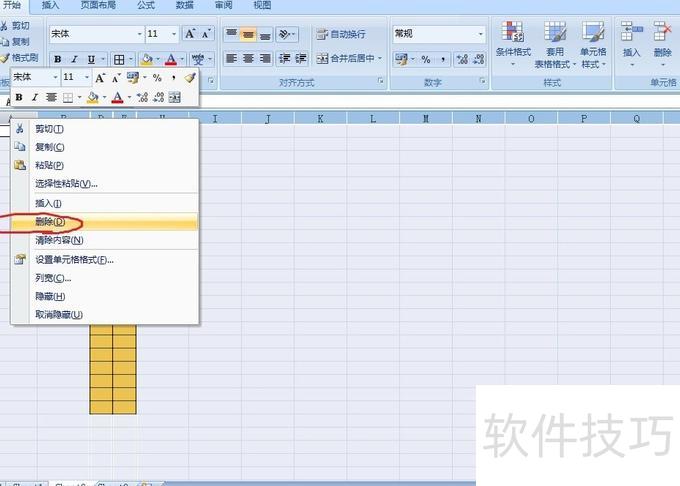This screenshot has height=486, width=680.
Task: Align text right in the ribbon
Action: pos(265,58)
